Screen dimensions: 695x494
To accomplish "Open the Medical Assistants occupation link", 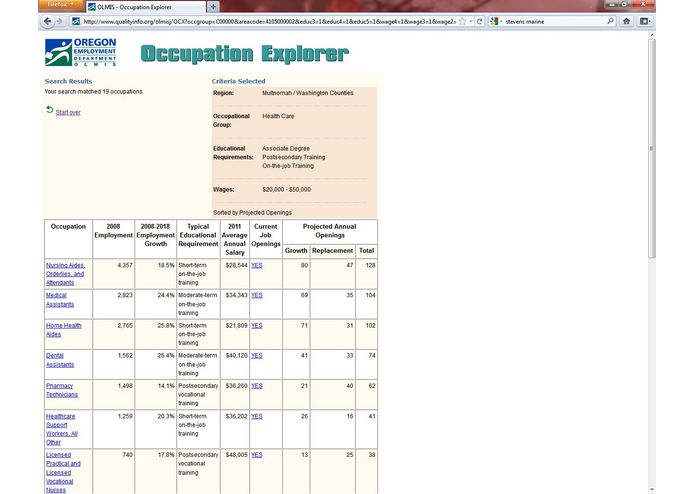I will coord(60,300).
